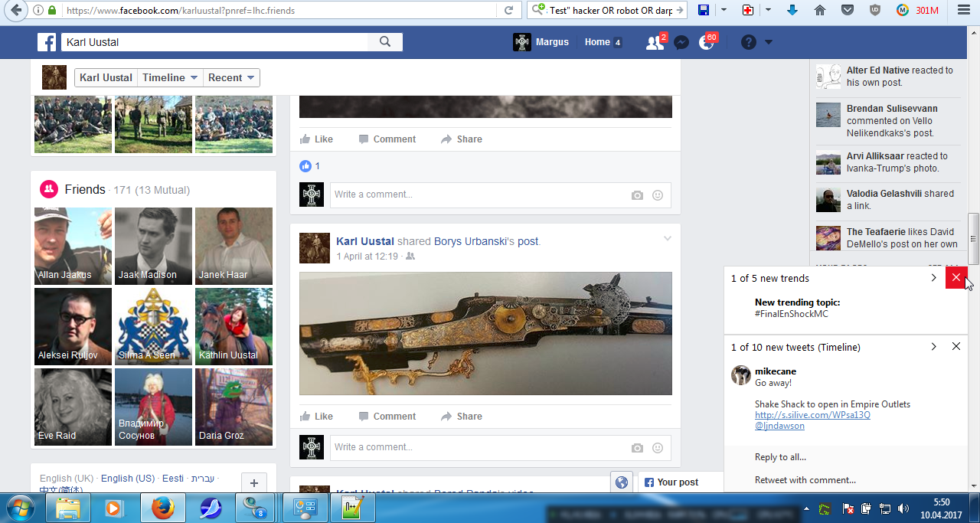Click Comment on the gun photo post
The width and height of the screenshot is (980, 523).
[387, 417]
